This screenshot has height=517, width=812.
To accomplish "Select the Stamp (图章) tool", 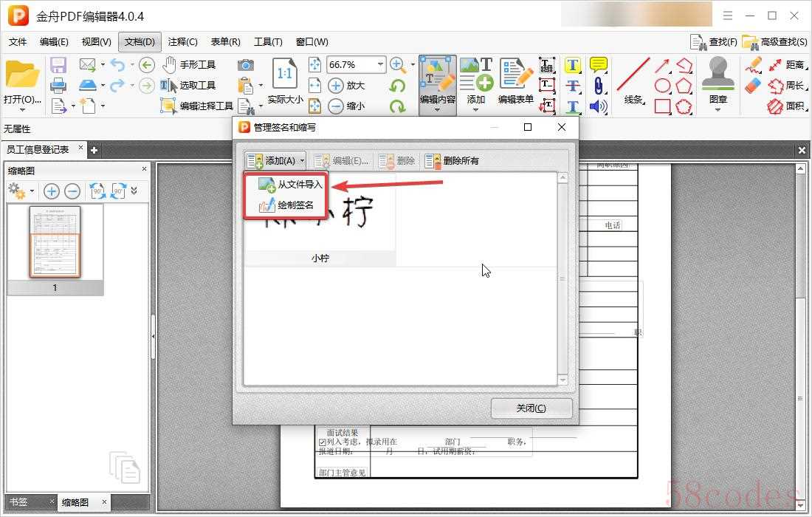I will point(718,81).
